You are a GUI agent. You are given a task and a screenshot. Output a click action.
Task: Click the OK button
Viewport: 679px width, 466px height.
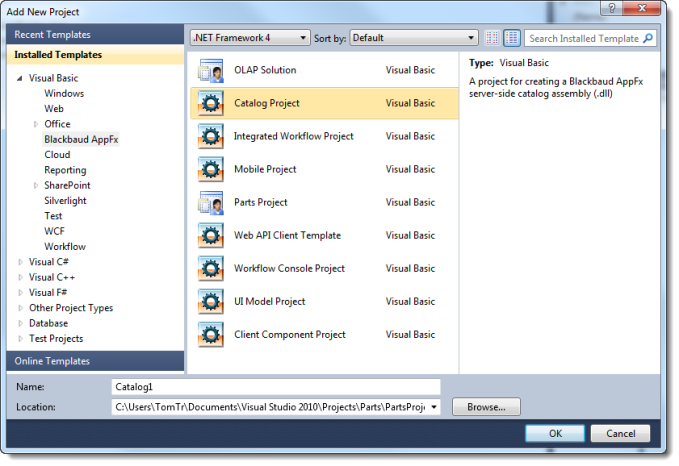point(555,434)
